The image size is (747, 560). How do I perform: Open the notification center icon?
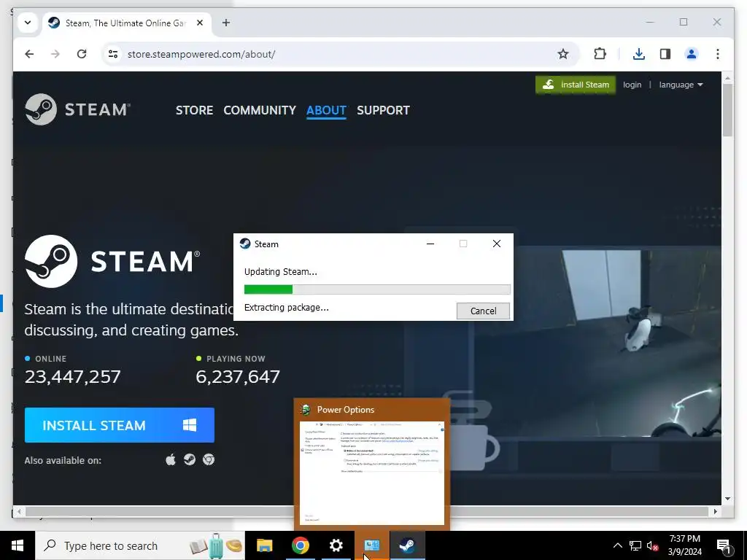coord(724,545)
